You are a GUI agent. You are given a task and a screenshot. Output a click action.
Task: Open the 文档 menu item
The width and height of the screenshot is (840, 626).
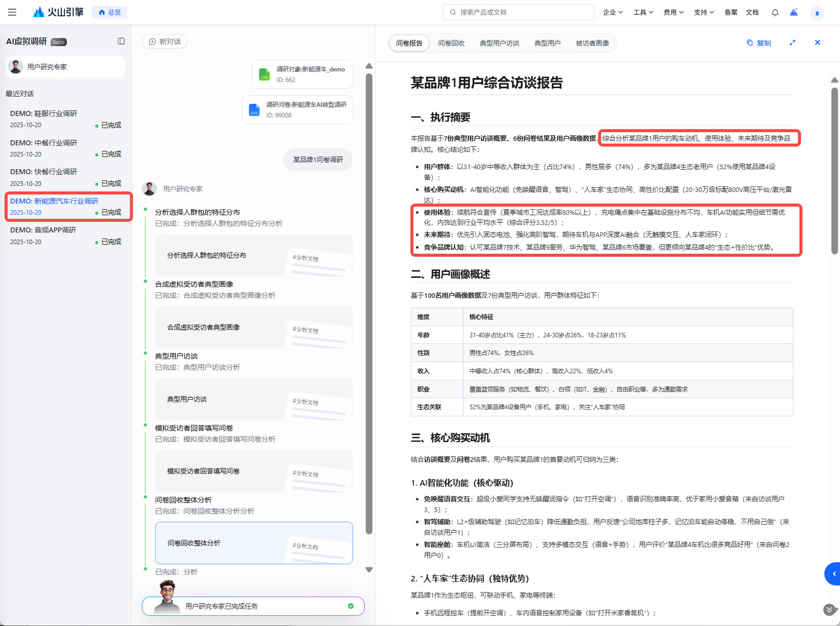point(752,12)
